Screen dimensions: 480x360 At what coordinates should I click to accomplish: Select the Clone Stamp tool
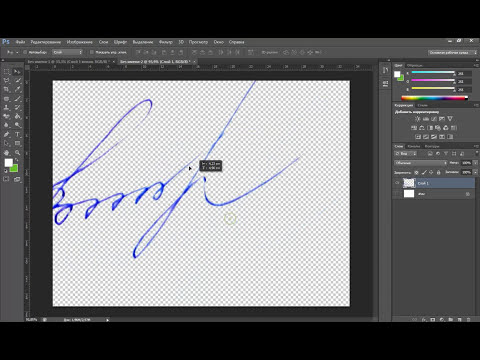coord(6,107)
